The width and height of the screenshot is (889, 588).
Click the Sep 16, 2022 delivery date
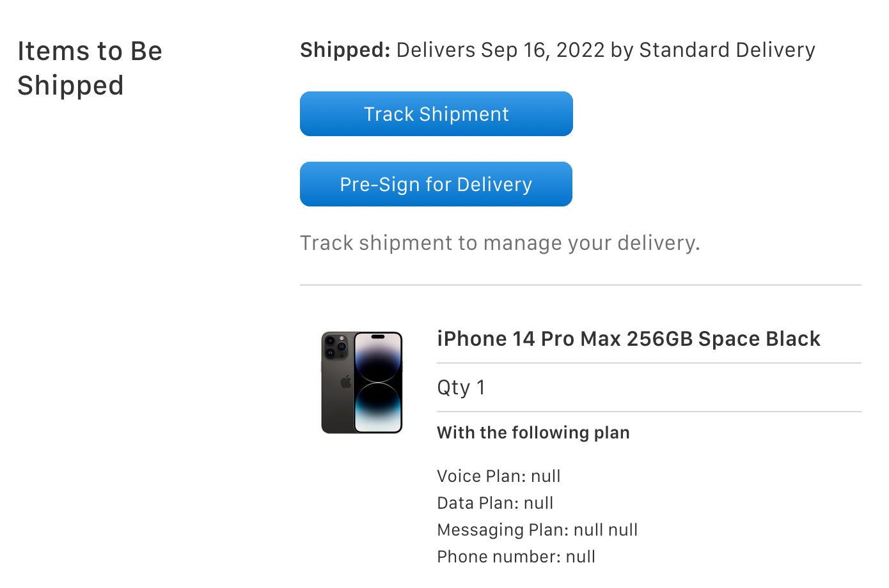pyautogui.click(x=542, y=50)
